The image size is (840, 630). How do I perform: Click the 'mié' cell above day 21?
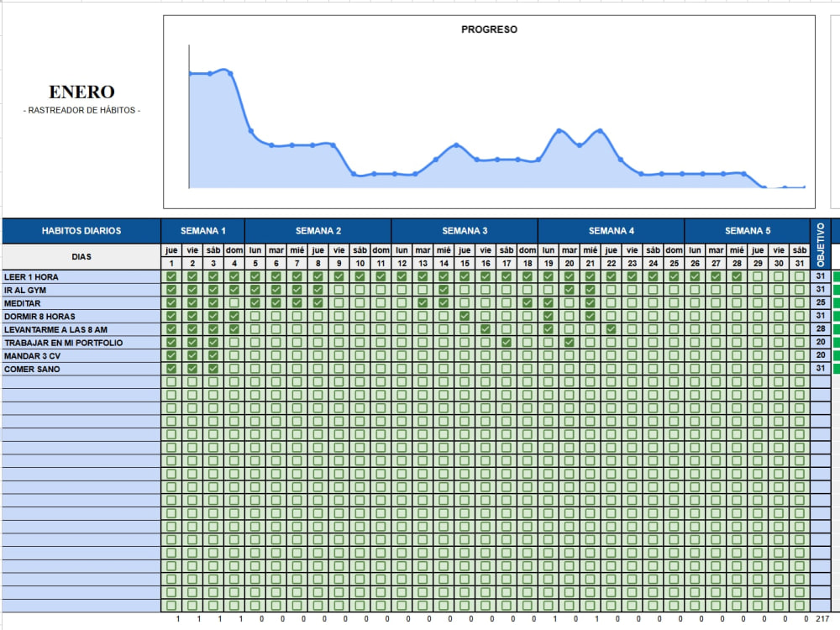click(x=591, y=250)
